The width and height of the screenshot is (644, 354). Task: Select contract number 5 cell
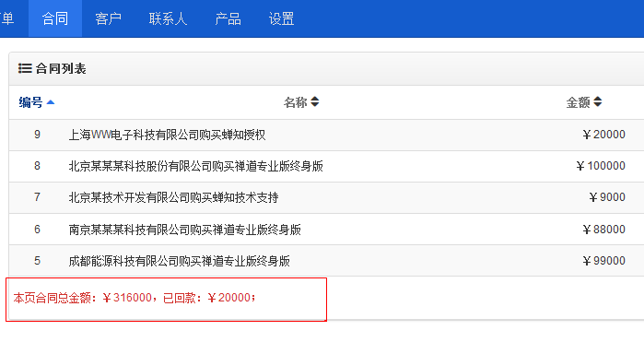point(37,261)
